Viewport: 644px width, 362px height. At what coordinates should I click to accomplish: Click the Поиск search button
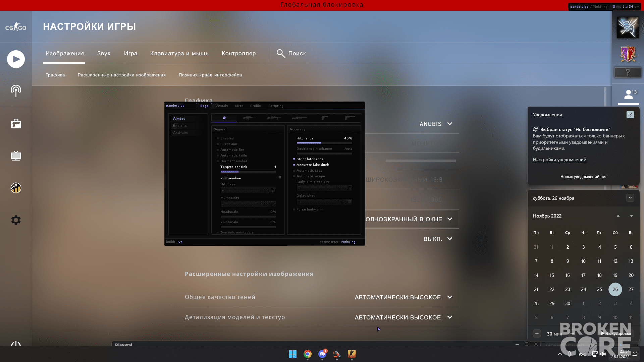click(291, 53)
